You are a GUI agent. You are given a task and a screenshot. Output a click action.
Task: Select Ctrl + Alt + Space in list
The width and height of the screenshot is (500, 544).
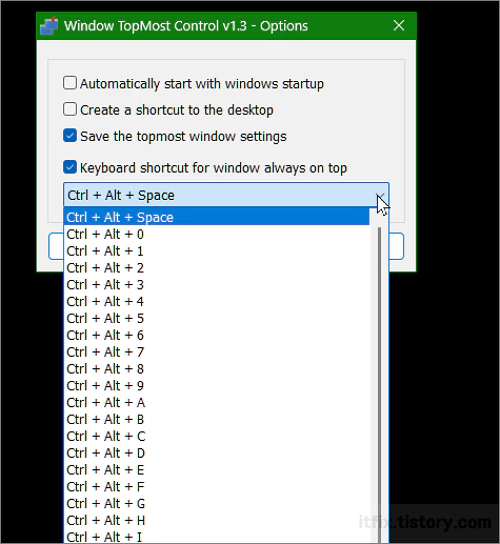[x=217, y=217]
